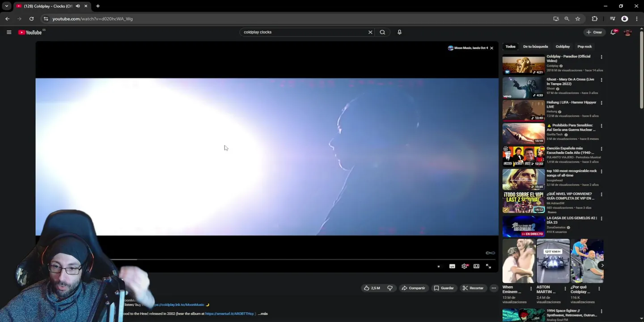Viewport: 644px width, 322px height.
Task: Open the coldplay.lnk.to/MoonMusic link
Action: click(178, 305)
